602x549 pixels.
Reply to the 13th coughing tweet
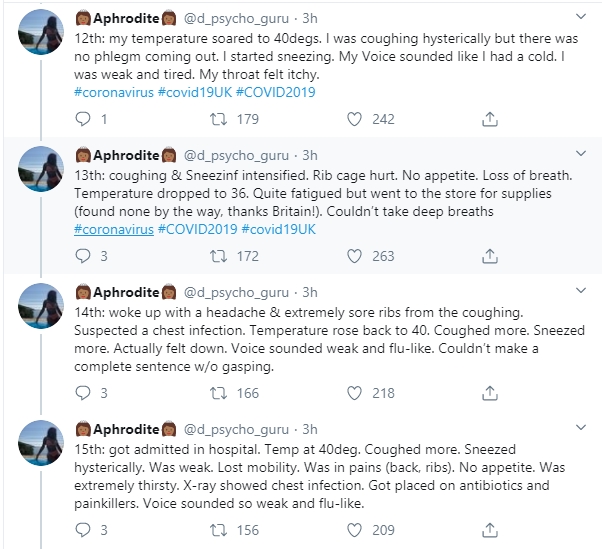pos(85,256)
